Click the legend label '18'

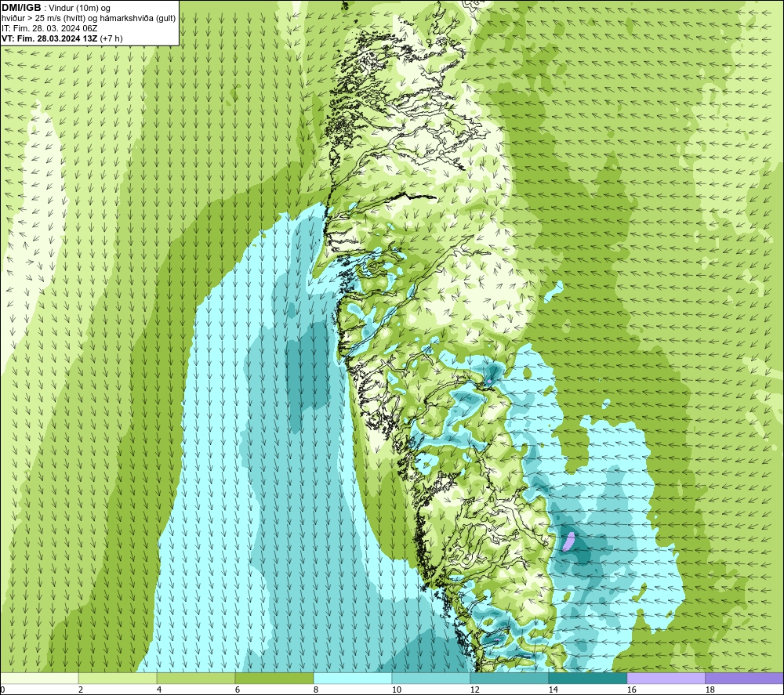[710, 690]
